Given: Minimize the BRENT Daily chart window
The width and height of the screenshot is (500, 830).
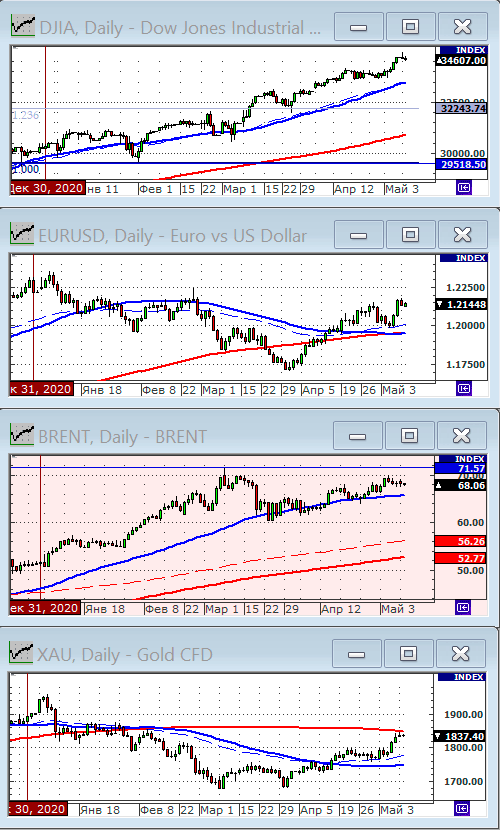Looking at the screenshot, I should tap(358, 436).
